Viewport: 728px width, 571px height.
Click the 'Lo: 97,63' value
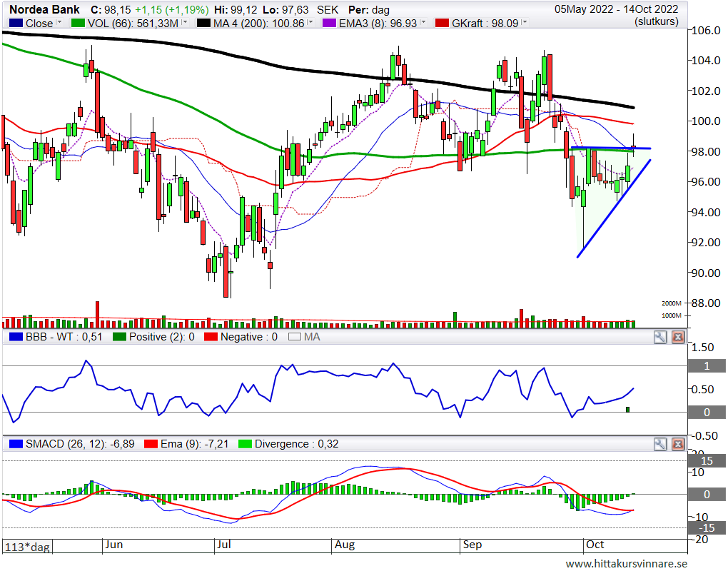pyautogui.click(x=285, y=10)
